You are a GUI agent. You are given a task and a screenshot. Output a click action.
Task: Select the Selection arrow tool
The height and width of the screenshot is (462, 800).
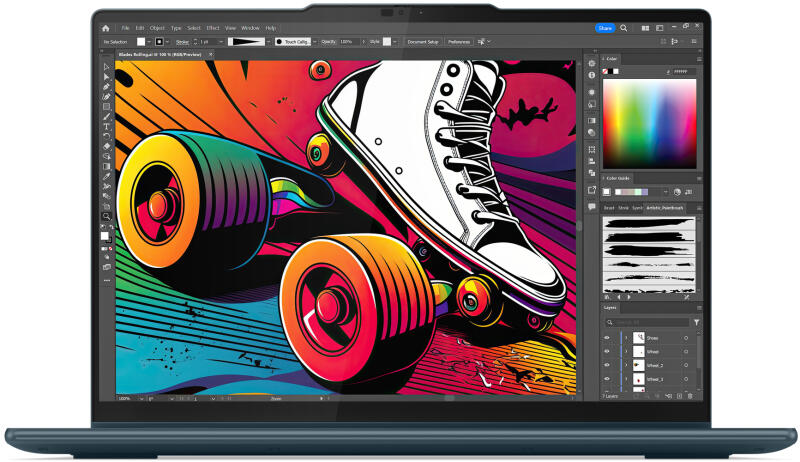click(x=107, y=67)
